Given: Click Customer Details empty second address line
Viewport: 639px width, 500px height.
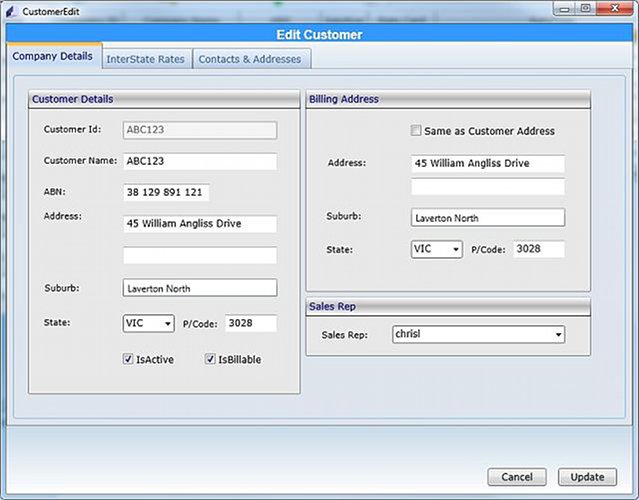Looking at the screenshot, I should tap(200, 256).
